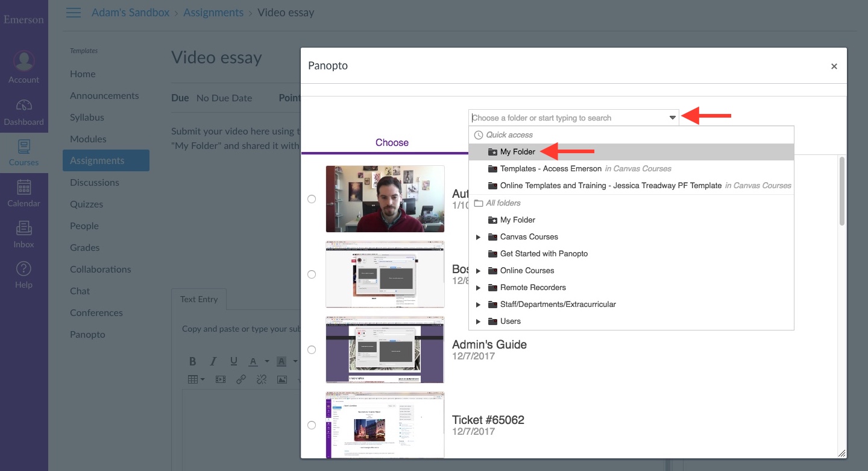Go to the People page
Viewport: 868px width, 471px height.
(84, 226)
